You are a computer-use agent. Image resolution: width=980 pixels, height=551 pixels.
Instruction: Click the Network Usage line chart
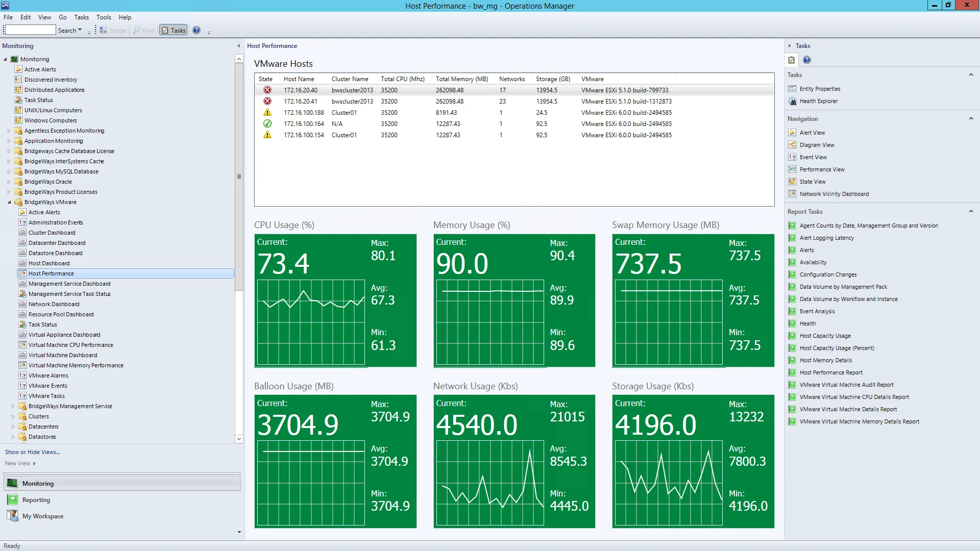point(489,483)
